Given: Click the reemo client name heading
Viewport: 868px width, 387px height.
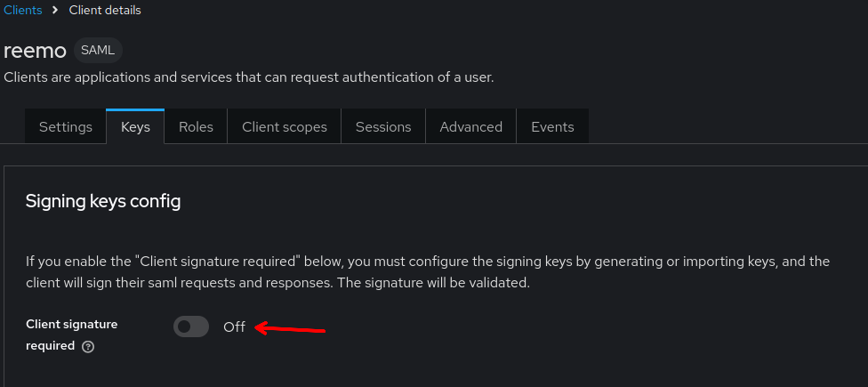Looking at the screenshot, I should [36, 50].
